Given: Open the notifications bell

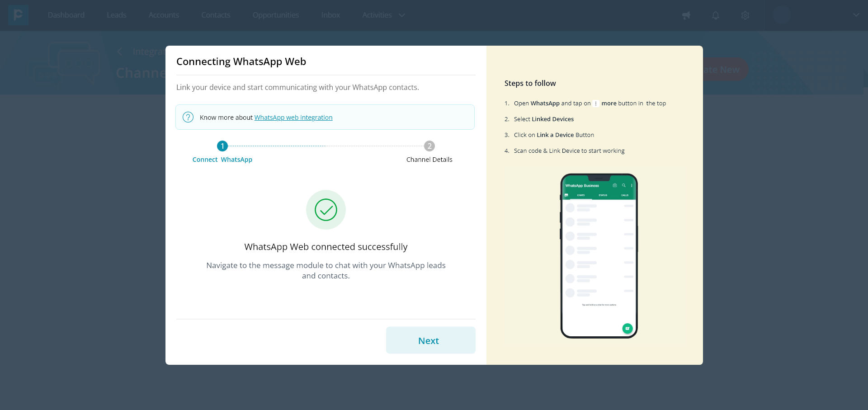Looking at the screenshot, I should pyautogui.click(x=716, y=15).
